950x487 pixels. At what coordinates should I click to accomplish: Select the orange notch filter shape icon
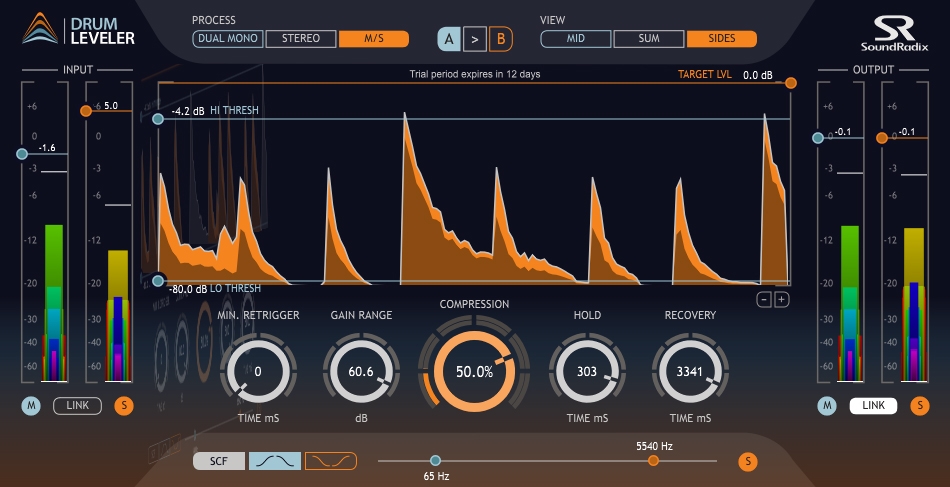331,461
